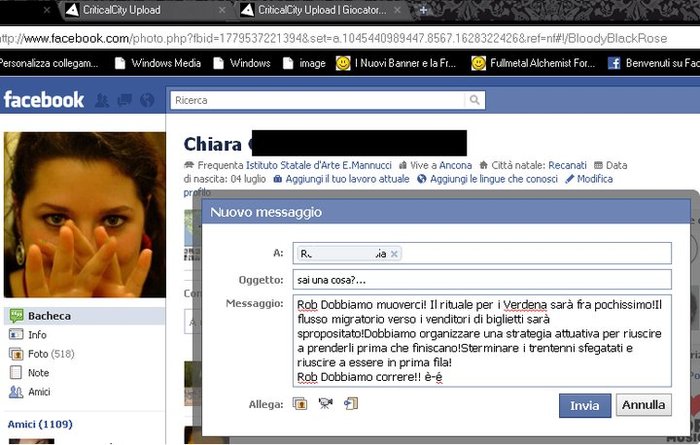Click the Info card icon

(x=16, y=334)
